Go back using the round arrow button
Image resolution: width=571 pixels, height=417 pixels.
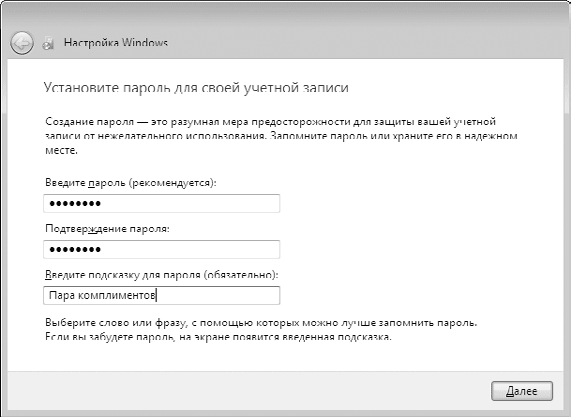coord(22,43)
